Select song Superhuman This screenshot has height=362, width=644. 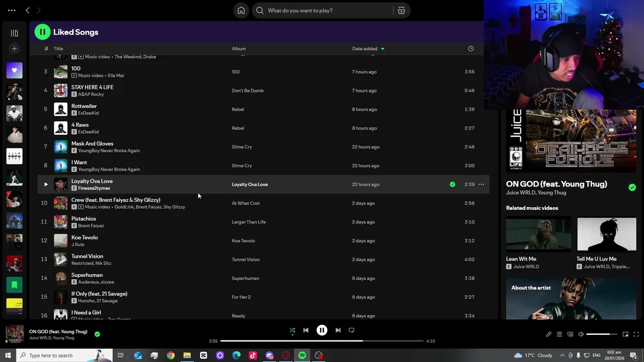click(87, 275)
